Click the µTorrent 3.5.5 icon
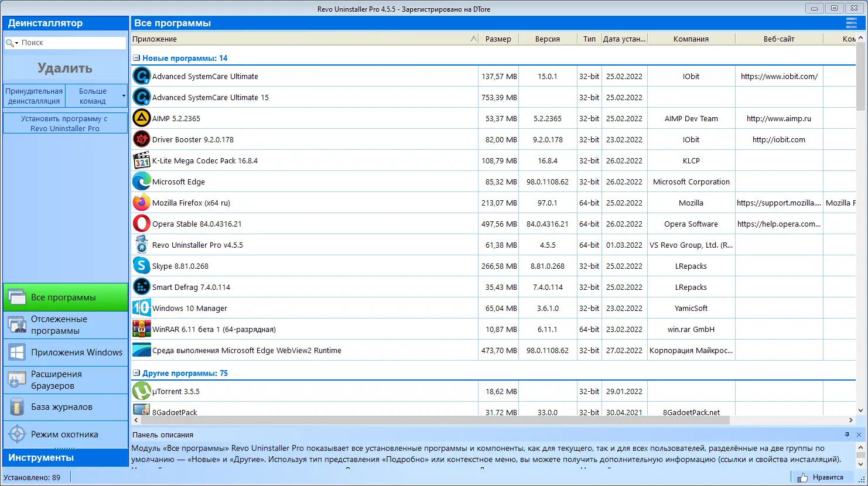This screenshot has height=486, width=868. click(141, 391)
